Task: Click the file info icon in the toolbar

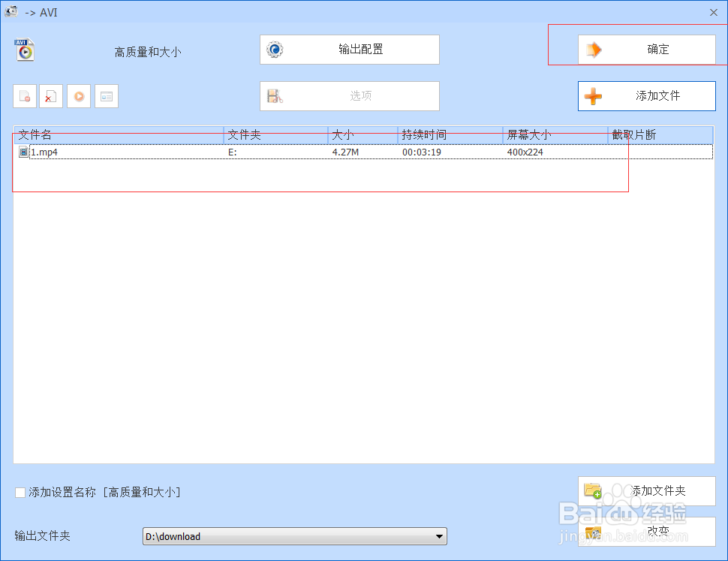Action: click(106, 96)
